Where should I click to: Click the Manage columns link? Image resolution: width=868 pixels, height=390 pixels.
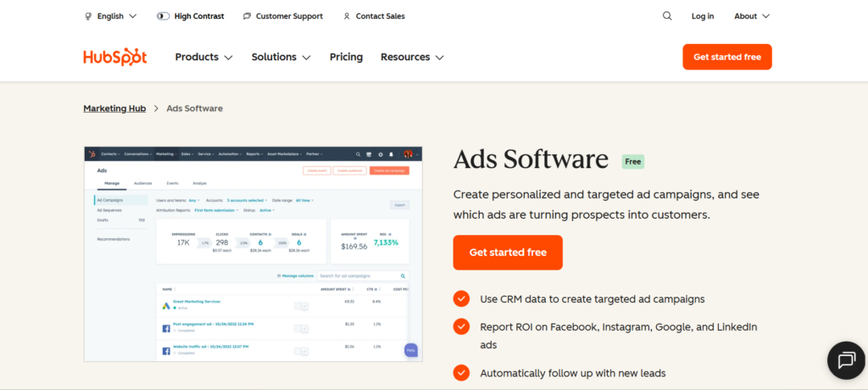coord(295,276)
